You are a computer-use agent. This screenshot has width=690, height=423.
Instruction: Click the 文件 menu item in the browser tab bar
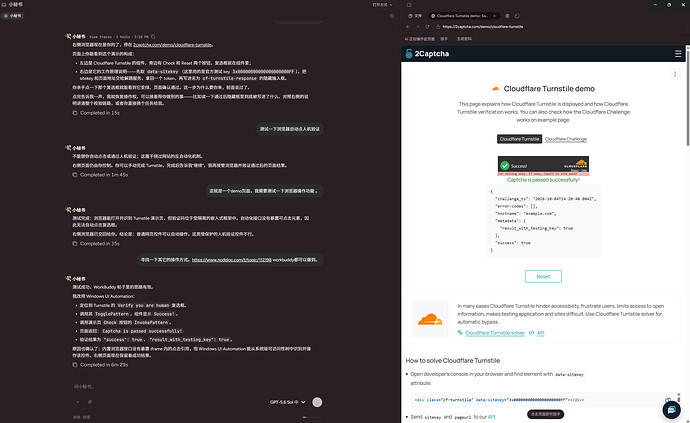415,16
